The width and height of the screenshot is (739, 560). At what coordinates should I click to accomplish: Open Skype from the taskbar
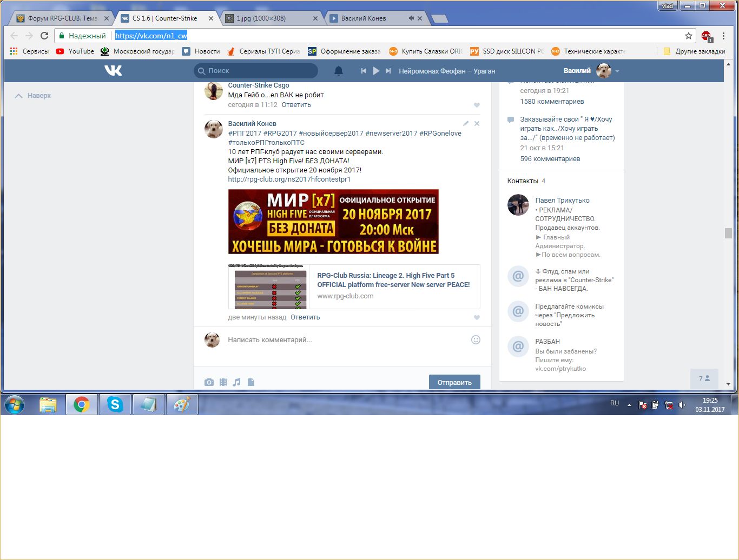[115, 404]
